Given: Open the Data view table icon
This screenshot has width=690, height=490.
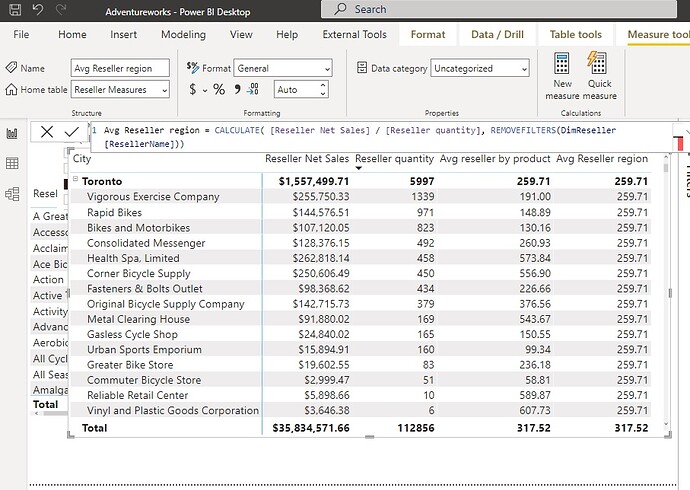Looking at the screenshot, I should [12, 164].
